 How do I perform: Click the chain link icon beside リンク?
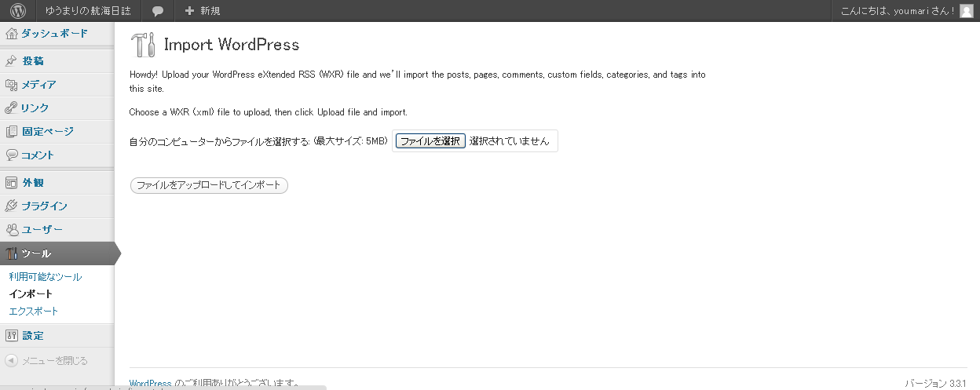pos(11,108)
